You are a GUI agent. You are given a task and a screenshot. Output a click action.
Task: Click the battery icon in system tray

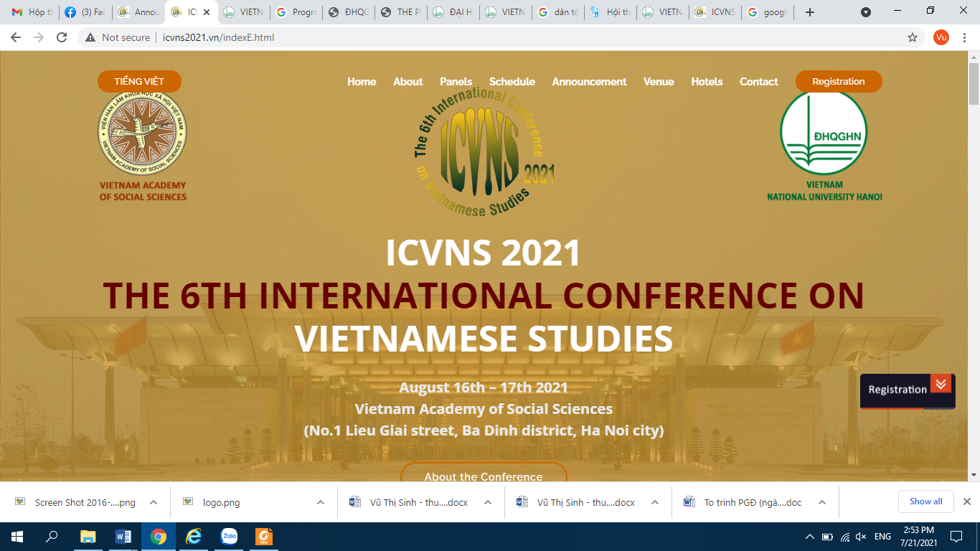pyautogui.click(x=827, y=537)
